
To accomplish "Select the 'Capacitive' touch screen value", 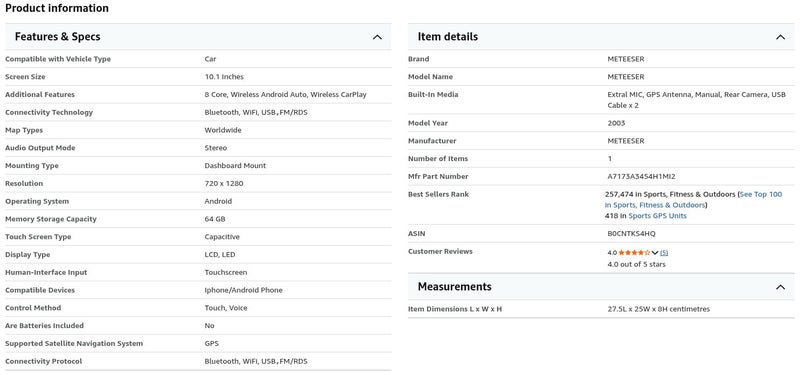I will click(222, 237).
